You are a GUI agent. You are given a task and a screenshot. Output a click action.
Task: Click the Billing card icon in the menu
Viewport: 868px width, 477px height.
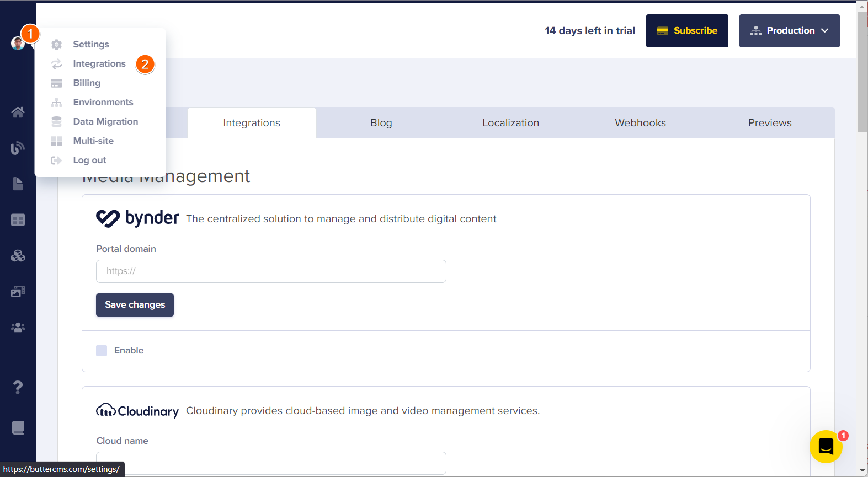(56, 83)
